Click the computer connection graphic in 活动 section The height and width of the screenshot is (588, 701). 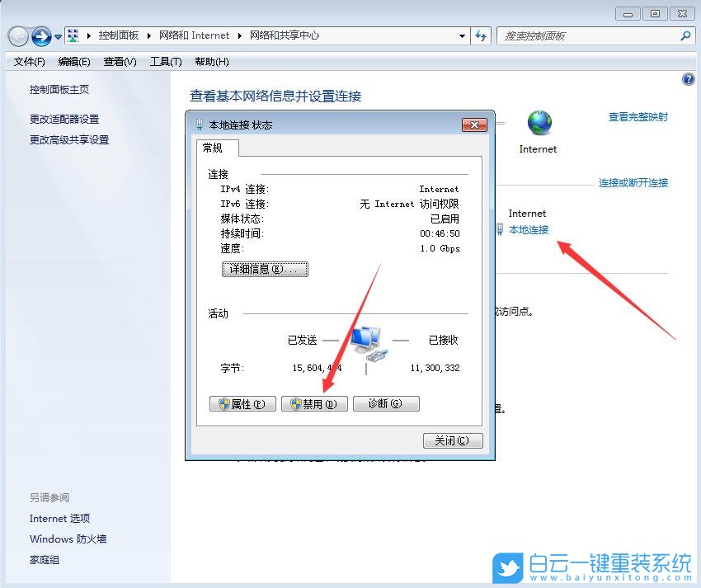pyautogui.click(x=367, y=341)
